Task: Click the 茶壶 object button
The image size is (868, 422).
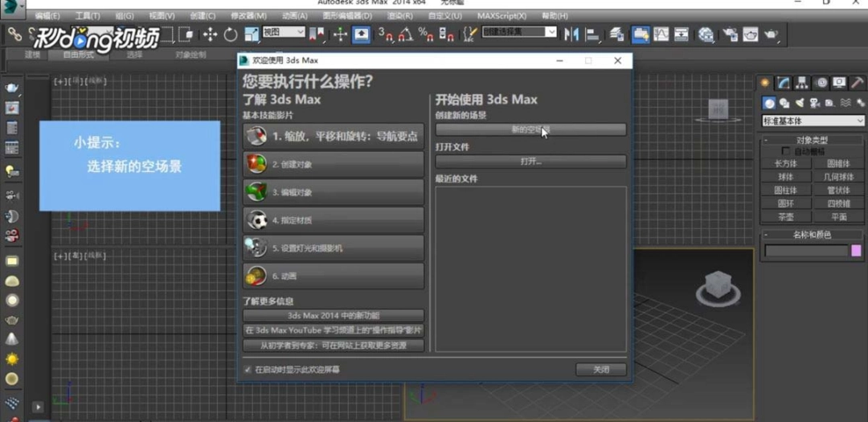Action: tap(785, 217)
